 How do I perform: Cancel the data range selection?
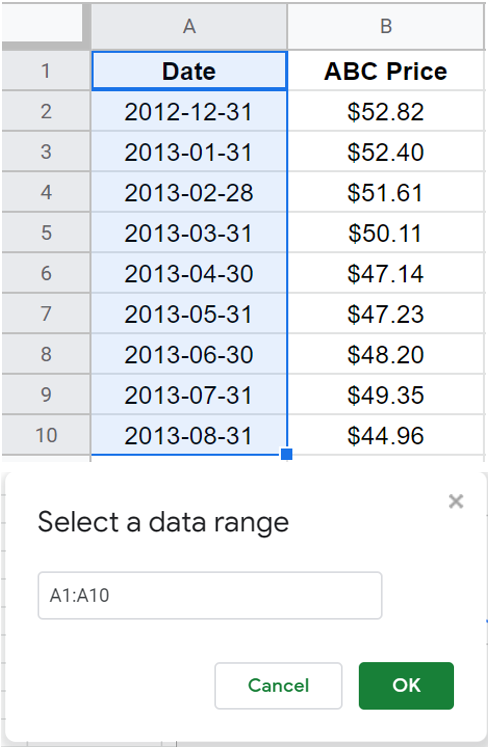coord(278,686)
